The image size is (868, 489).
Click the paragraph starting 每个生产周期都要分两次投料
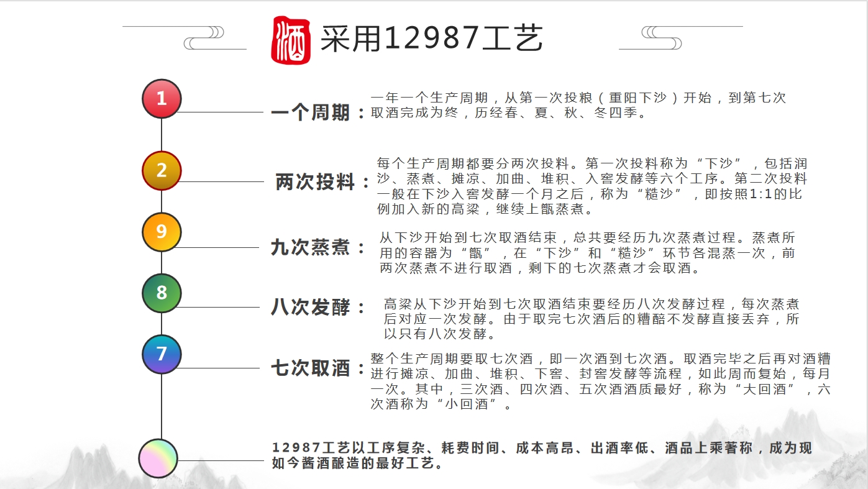tap(592, 186)
